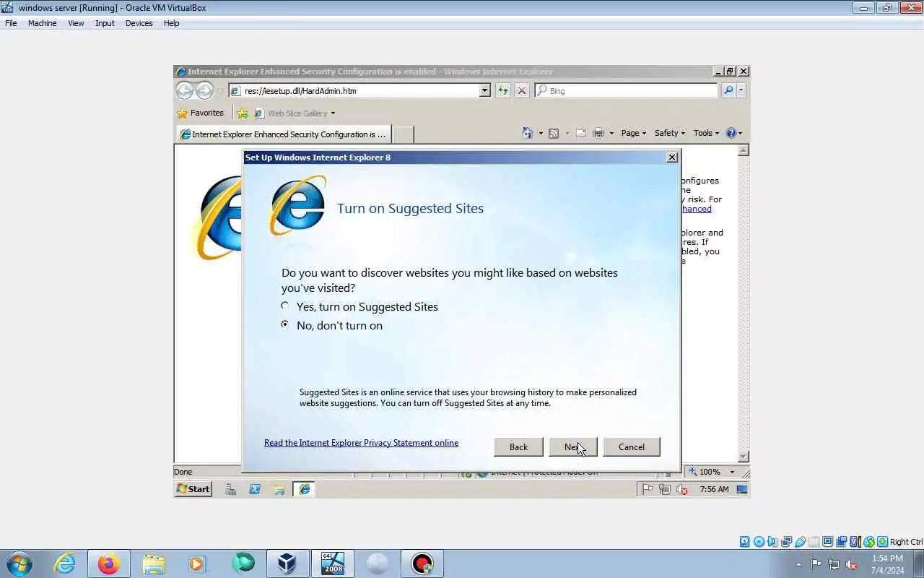
Task: Click the Read Mail envelope icon
Action: click(x=581, y=133)
